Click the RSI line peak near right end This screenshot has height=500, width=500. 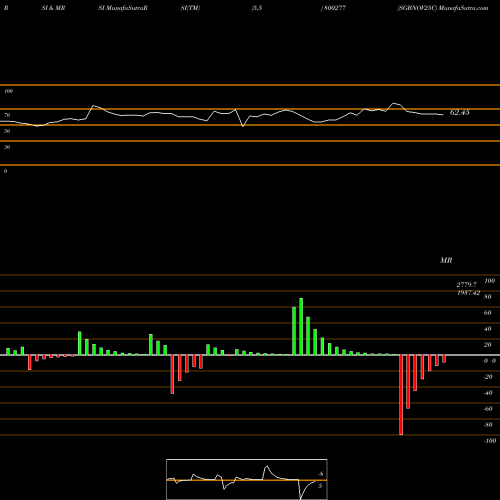point(394,103)
